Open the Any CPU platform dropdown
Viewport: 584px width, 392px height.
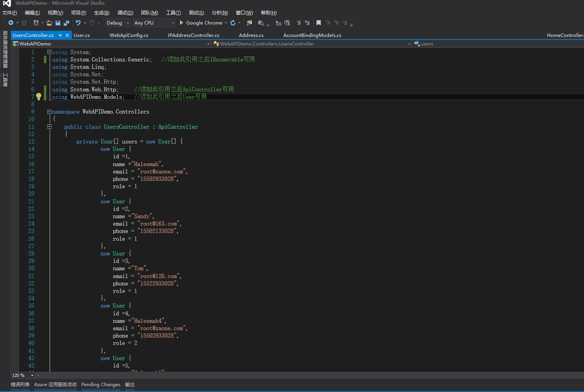click(154, 23)
